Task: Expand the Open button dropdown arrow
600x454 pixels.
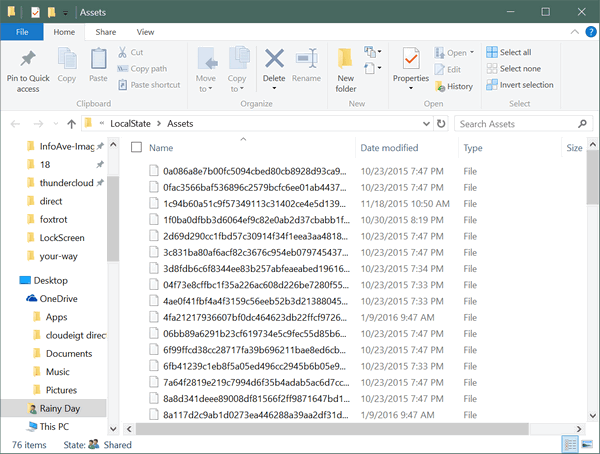Action: click(472, 52)
